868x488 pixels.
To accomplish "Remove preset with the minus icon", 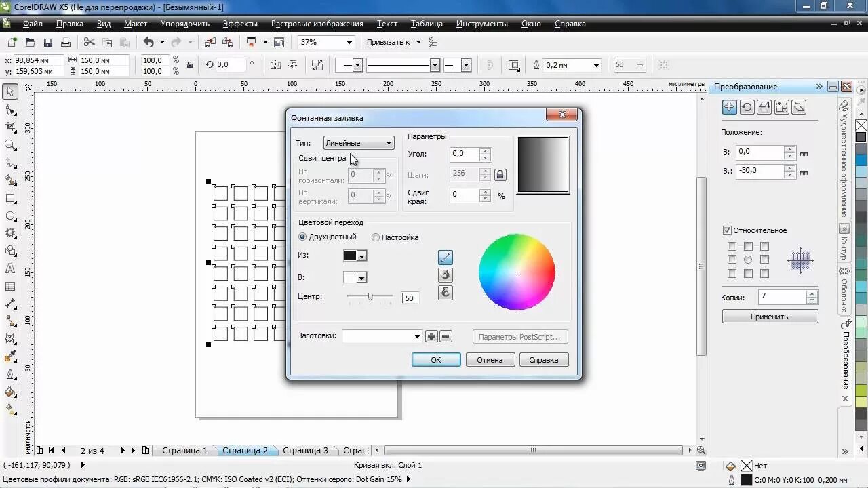I will pos(446,336).
